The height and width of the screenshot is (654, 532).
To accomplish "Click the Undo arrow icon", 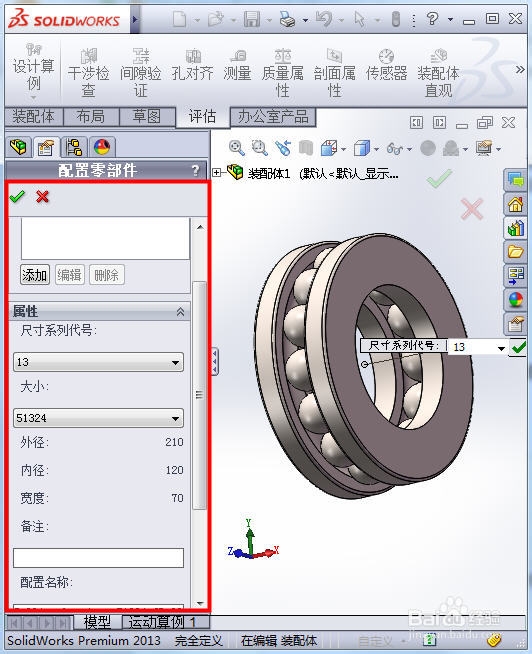I will [324, 19].
